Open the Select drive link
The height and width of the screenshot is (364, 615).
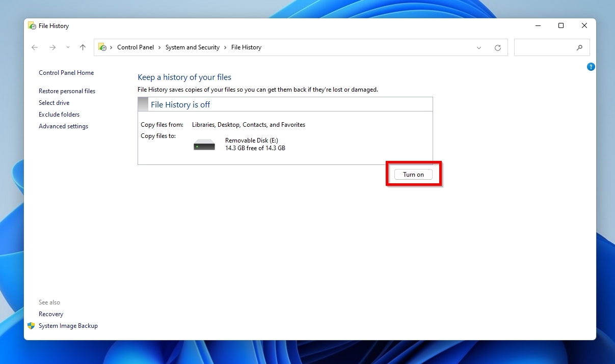click(54, 103)
